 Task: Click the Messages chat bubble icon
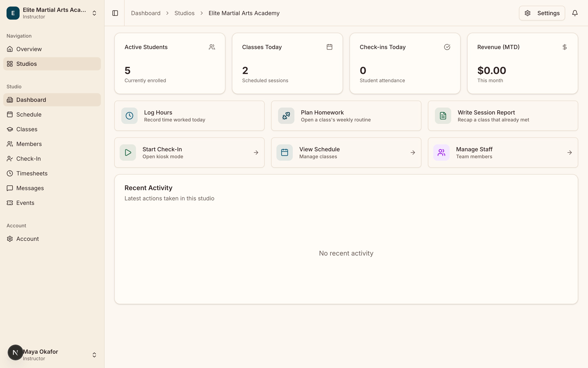10,188
